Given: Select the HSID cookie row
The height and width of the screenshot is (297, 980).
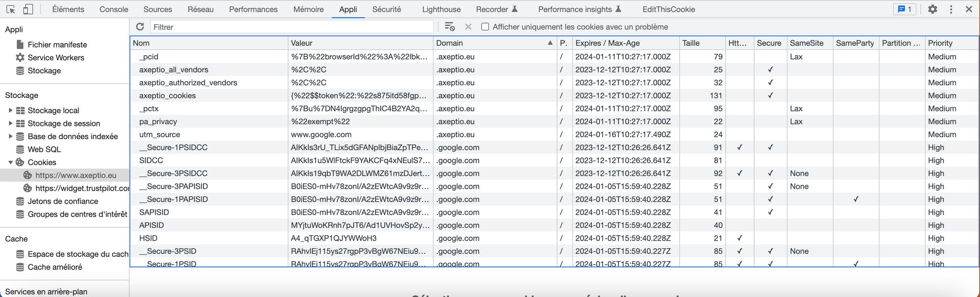Looking at the screenshot, I should tap(554, 238).
